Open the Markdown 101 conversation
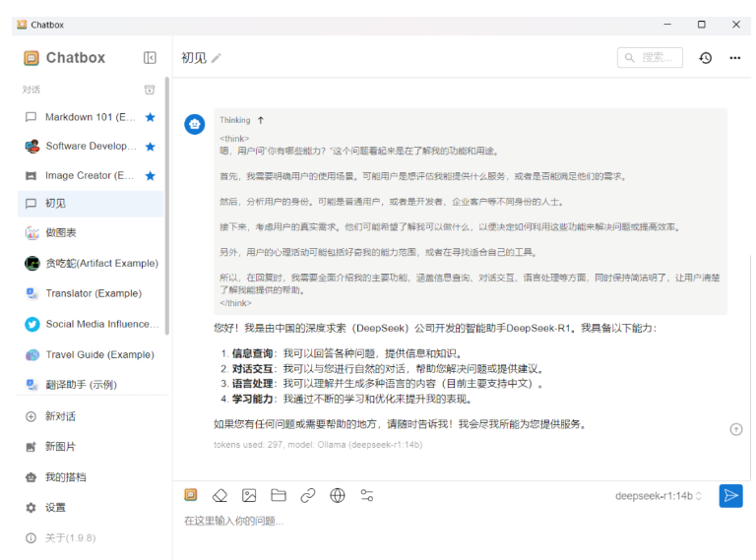Image resolution: width=756 pixels, height=560 pixels. click(91, 117)
